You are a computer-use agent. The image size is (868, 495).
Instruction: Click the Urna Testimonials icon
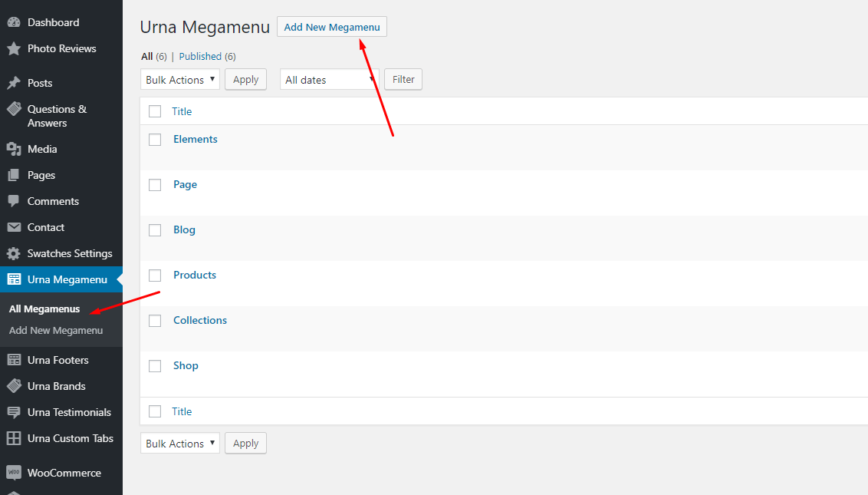pyautogui.click(x=14, y=412)
